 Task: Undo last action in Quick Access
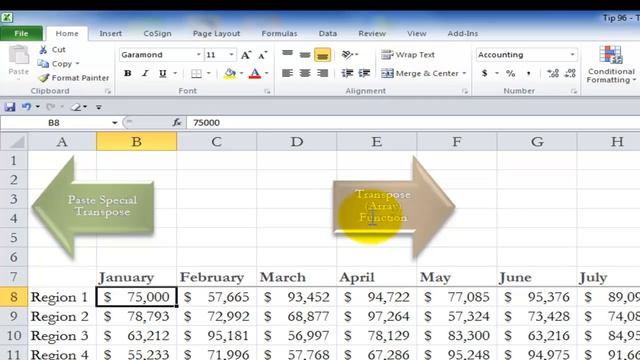27,107
